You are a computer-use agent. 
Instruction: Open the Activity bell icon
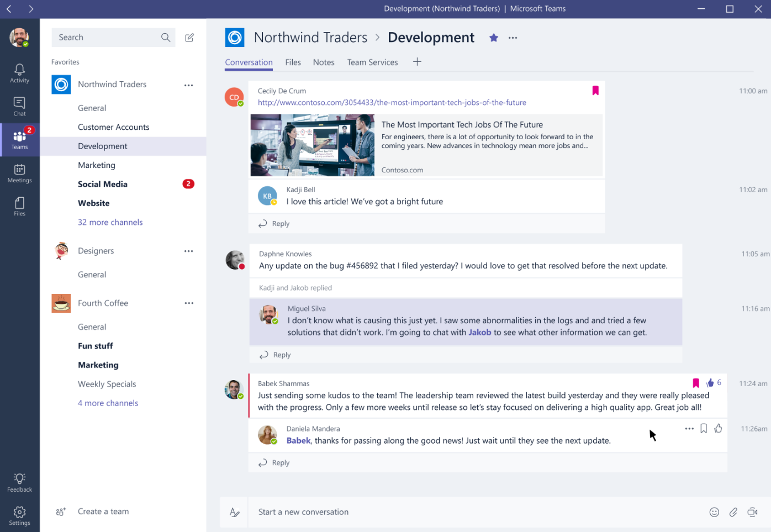click(19, 73)
